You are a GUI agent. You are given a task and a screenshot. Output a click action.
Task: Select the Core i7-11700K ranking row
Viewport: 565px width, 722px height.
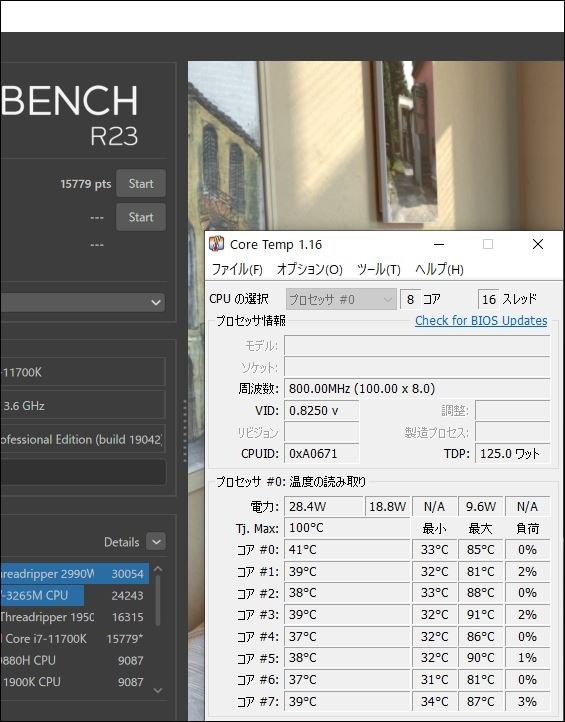coord(75,639)
